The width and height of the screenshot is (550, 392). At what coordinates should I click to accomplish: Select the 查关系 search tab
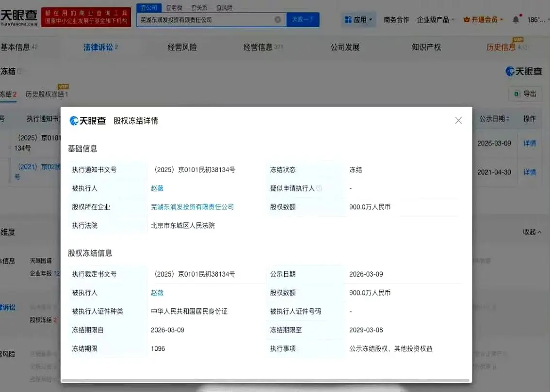199,8
